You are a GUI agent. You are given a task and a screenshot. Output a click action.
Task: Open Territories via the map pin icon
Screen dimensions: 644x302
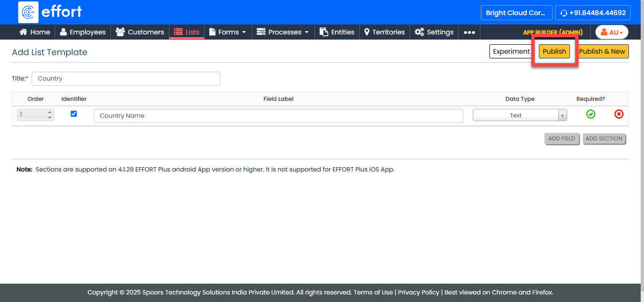(367, 32)
